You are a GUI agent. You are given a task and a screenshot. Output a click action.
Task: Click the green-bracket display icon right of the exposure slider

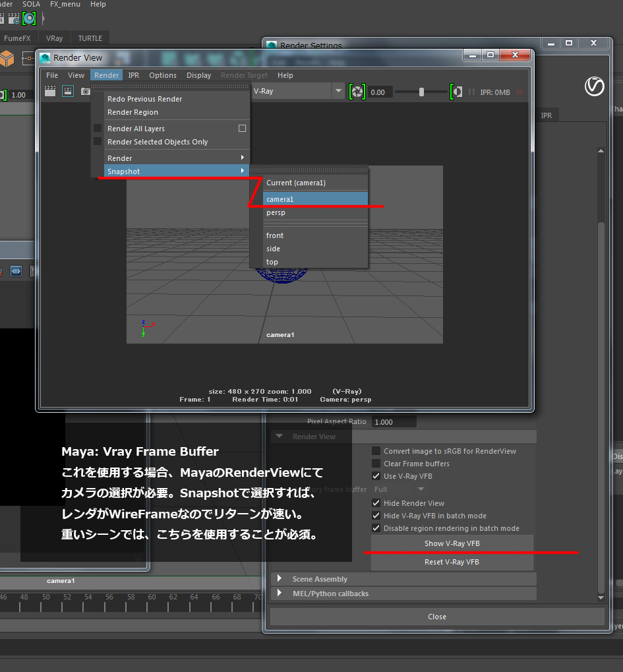457,92
